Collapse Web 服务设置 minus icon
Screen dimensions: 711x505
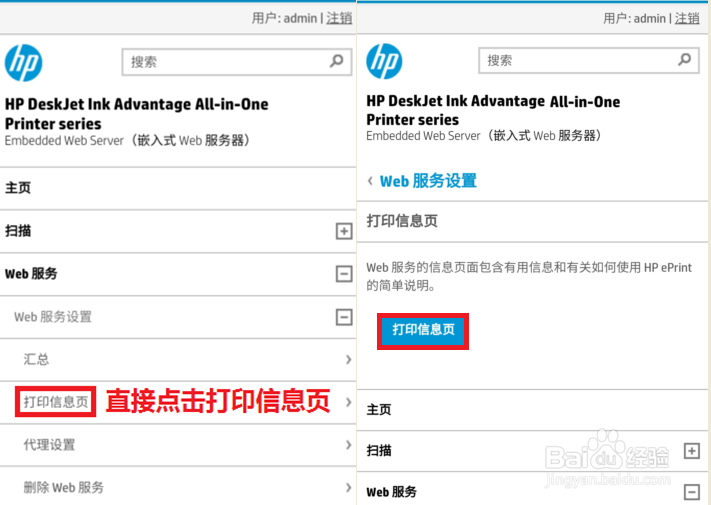[344, 317]
